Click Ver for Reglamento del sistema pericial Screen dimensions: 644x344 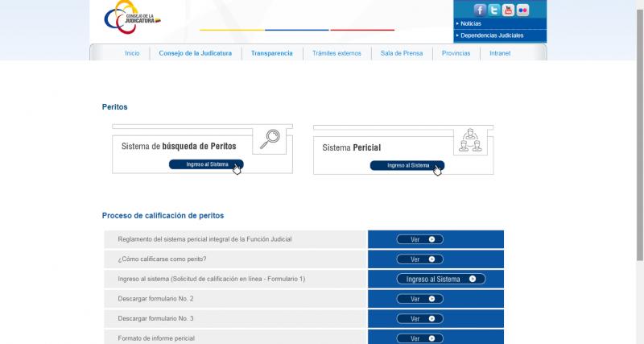pyautogui.click(x=419, y=239)
